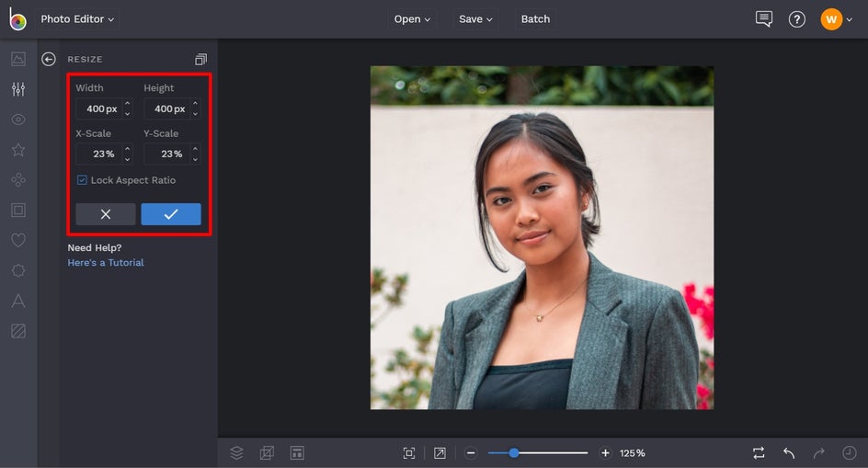
Task: Open the feedback chat icon
Action: (x=764, y=19)
